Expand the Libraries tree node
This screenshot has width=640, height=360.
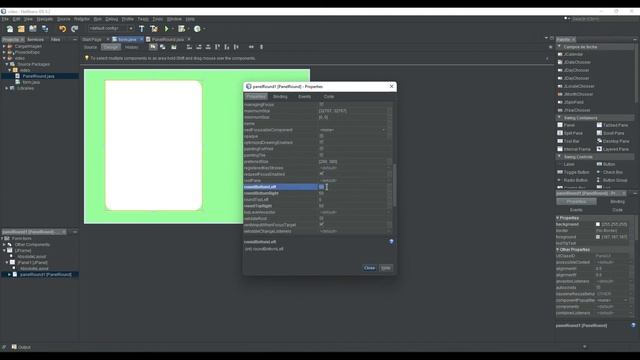(x=7, y=88)
